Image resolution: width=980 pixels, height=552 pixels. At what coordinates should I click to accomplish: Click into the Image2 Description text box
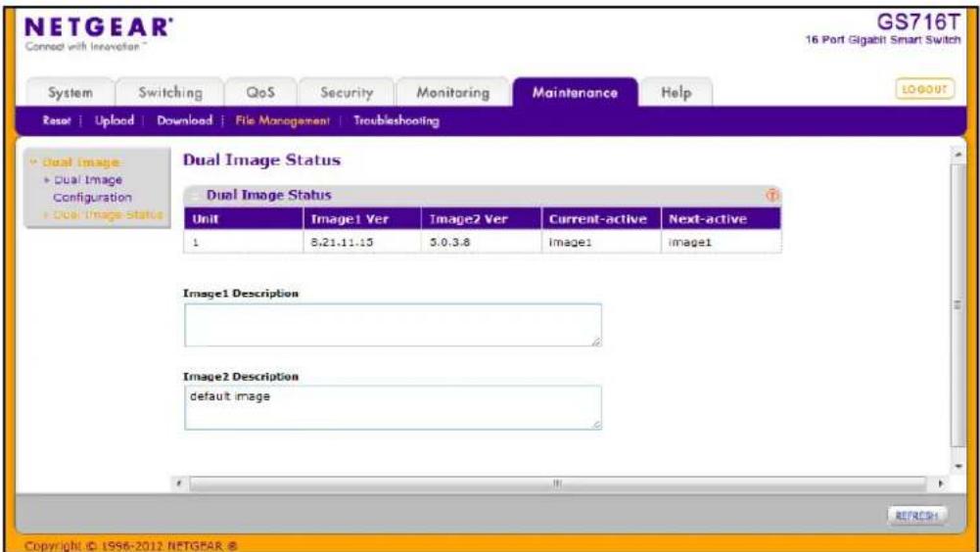394,407
